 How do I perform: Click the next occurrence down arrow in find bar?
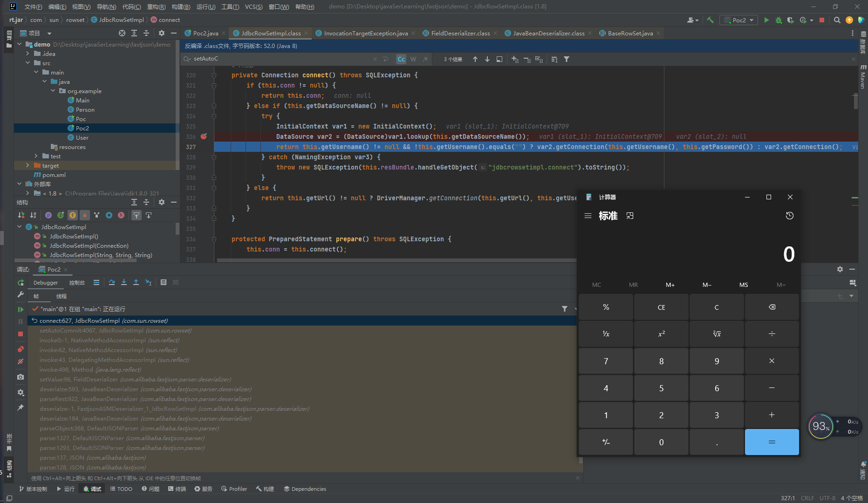pyautogui.click(x=487, y=59)
